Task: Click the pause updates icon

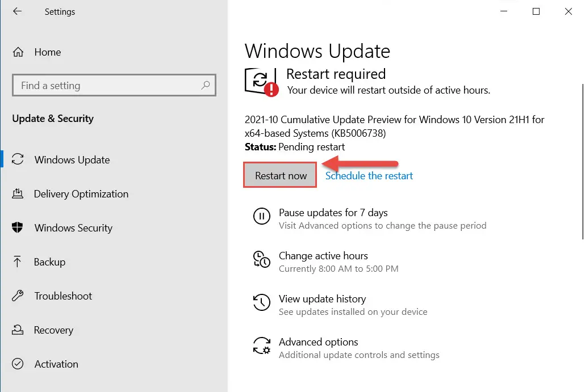Action: [x=261, y=216]
